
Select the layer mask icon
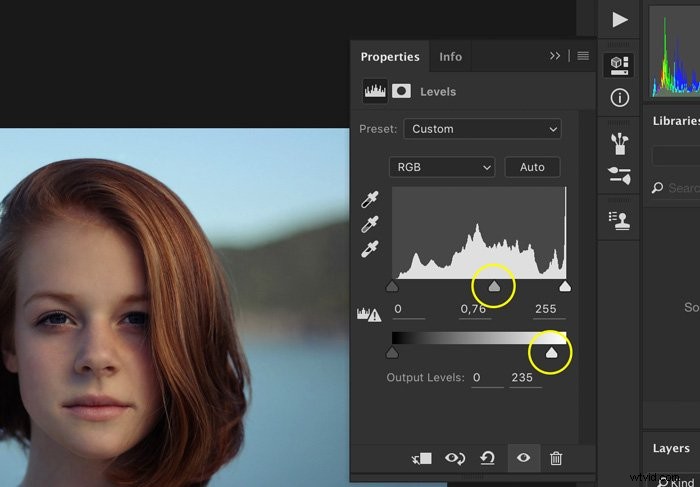[x=401, y=91]
